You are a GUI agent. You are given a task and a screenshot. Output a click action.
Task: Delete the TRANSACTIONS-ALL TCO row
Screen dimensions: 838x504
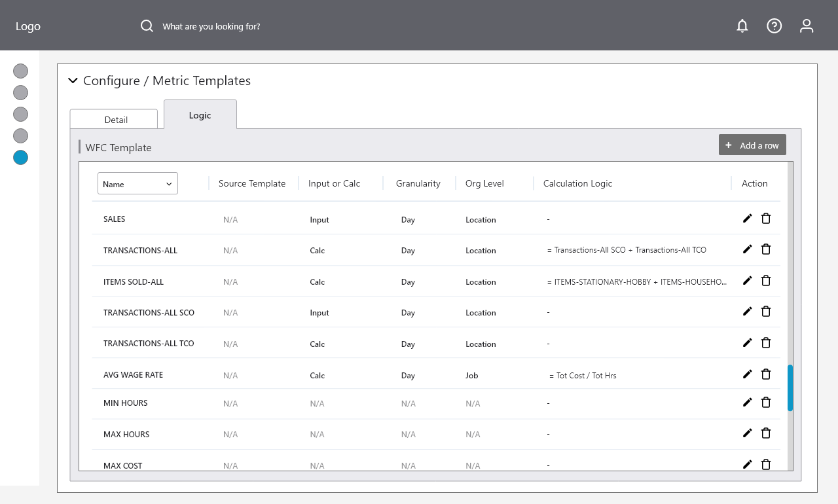(x=766, y=343)
